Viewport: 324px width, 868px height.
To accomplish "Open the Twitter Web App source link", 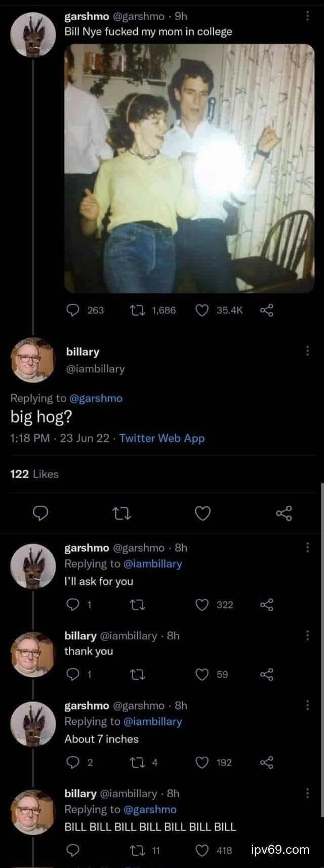I will 162,438.
